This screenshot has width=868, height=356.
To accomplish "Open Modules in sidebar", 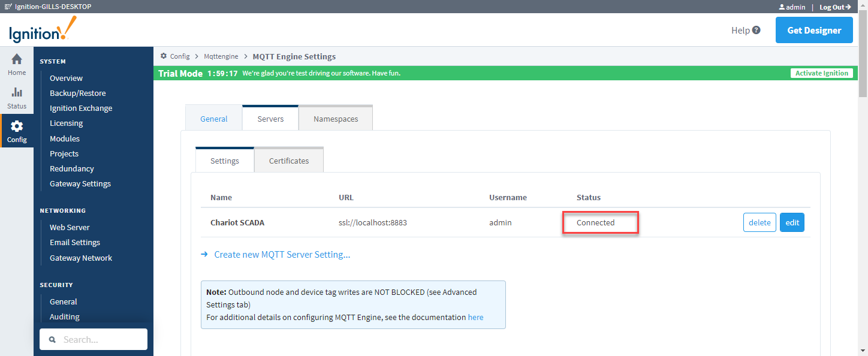I will tap(65, 138).
